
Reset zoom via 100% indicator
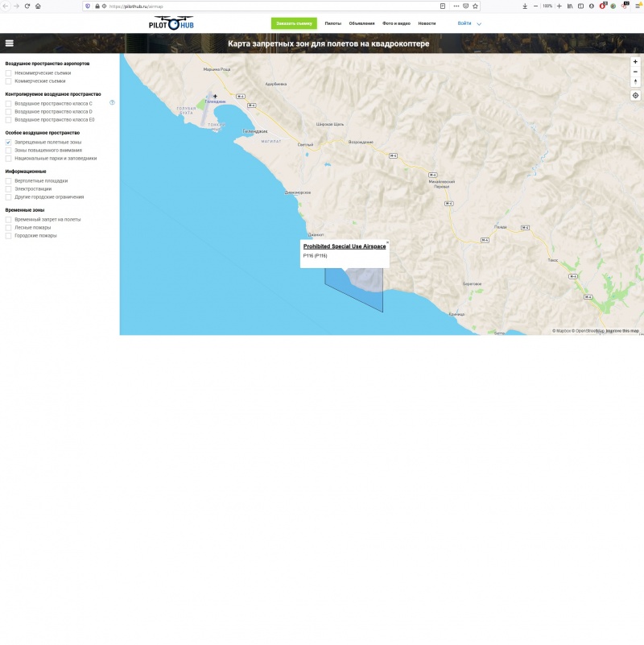click(547, 6)
